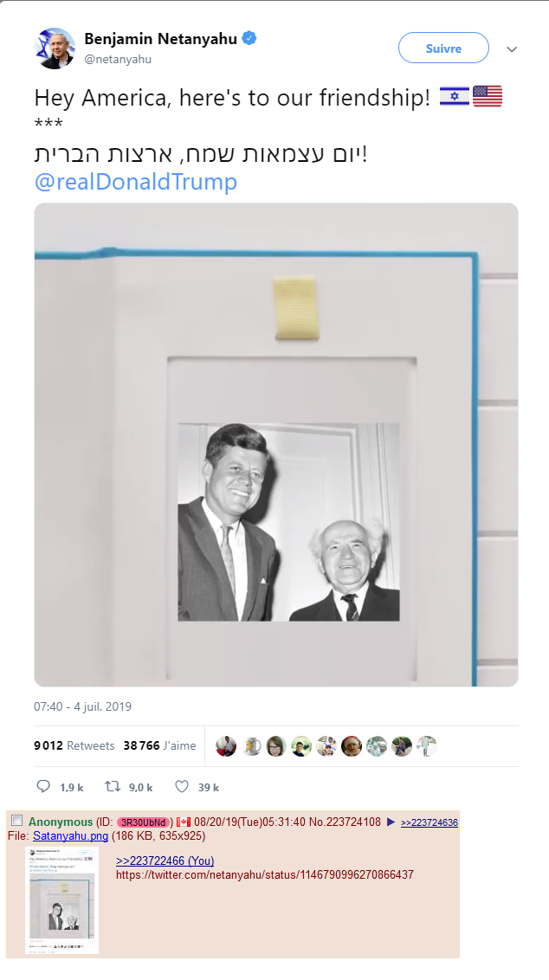549x980 pixels.
Task: Follow the >>223722466 (You) quote link
Action: point(165,861)
